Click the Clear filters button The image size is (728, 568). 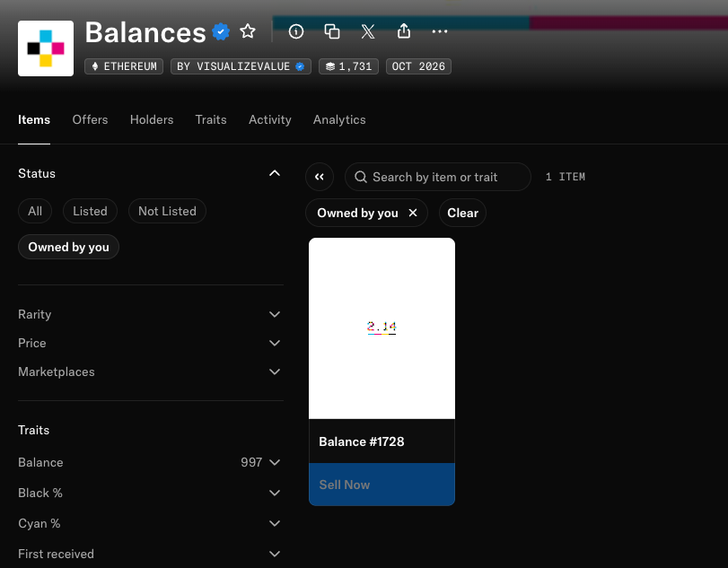(462, 213)
